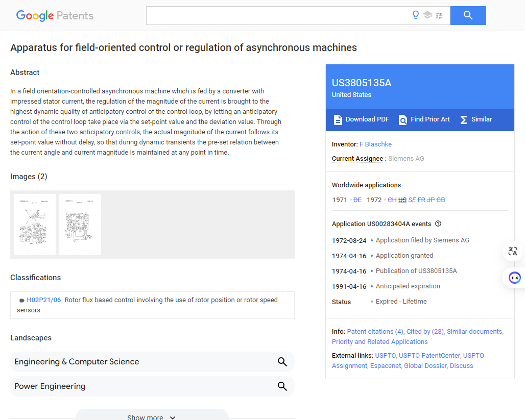Click the graduation cap scholar icon
The width and height of the screenshot is (525, 420).
427,15
